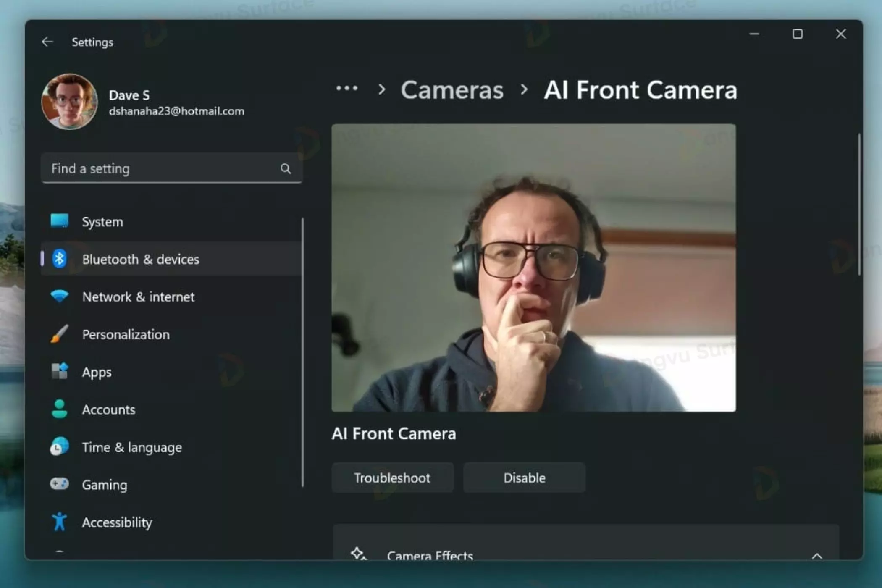Click the Accessibility figure icon

pyautogui.click(x=59, y=522)
